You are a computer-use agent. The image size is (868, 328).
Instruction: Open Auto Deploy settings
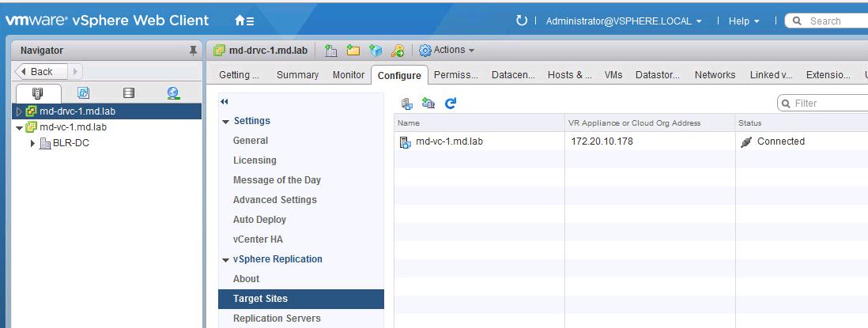coord(259,220)
